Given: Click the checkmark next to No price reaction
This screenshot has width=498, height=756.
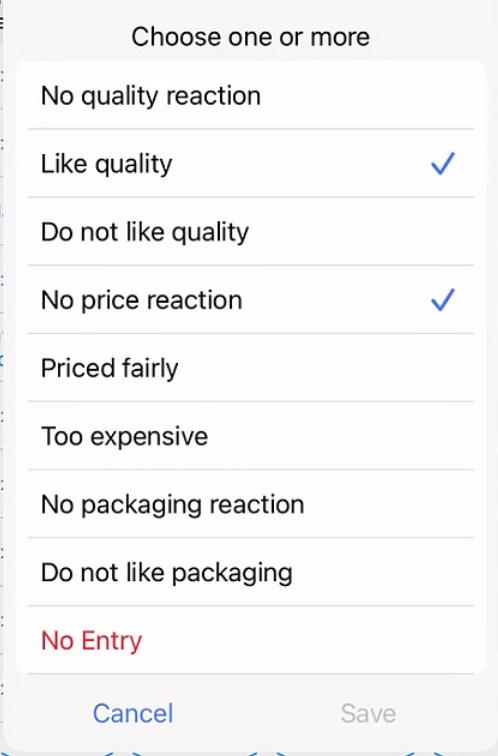Looking at the screenshot, I should pos(443,300).
